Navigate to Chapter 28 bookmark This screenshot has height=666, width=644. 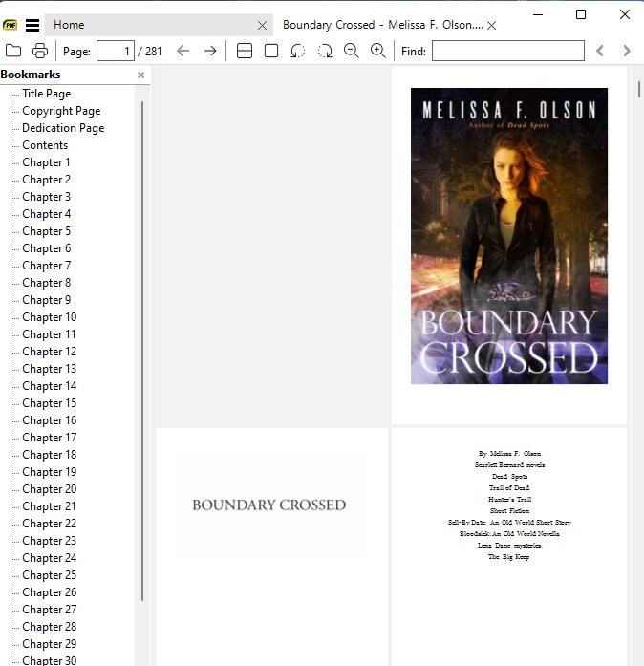click(50, 627)
